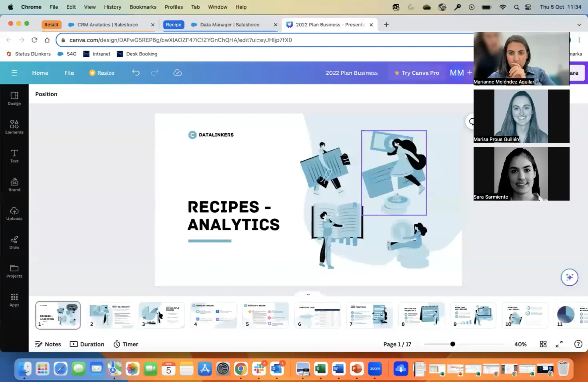Image resolution: width=588 pixels, height=382 pixels.
Task: Switch to Data Manager Salesforce tab
Action: (x=230, y=25)
